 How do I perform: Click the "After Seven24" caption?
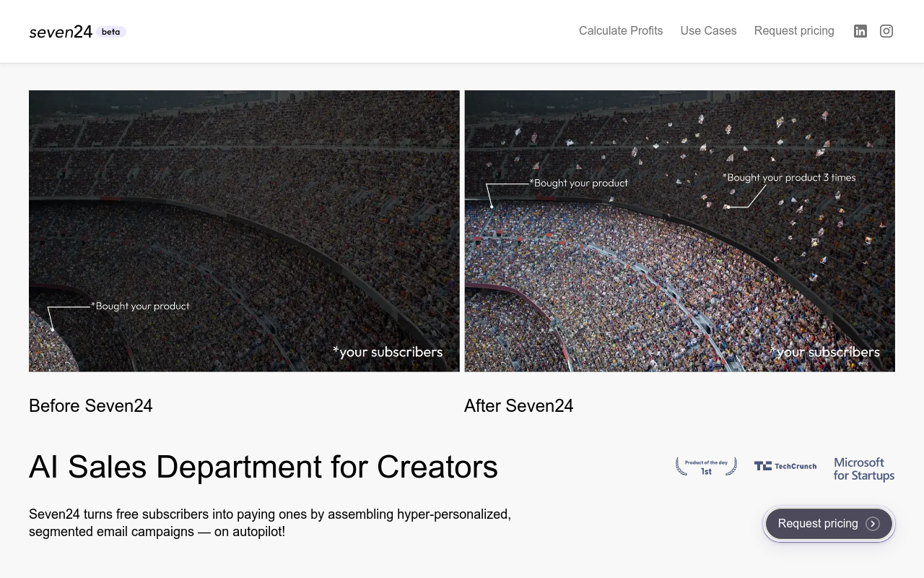519,406
